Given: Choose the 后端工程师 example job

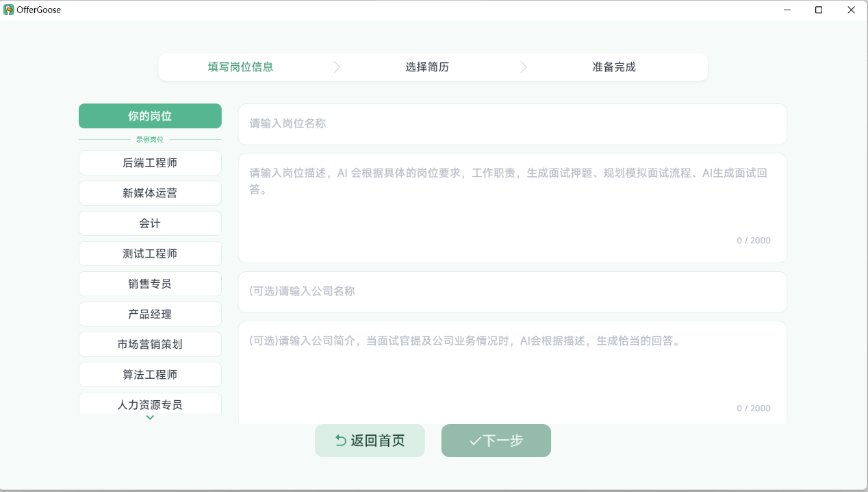Looking at the screenshot, I should (x=150, y=163).
